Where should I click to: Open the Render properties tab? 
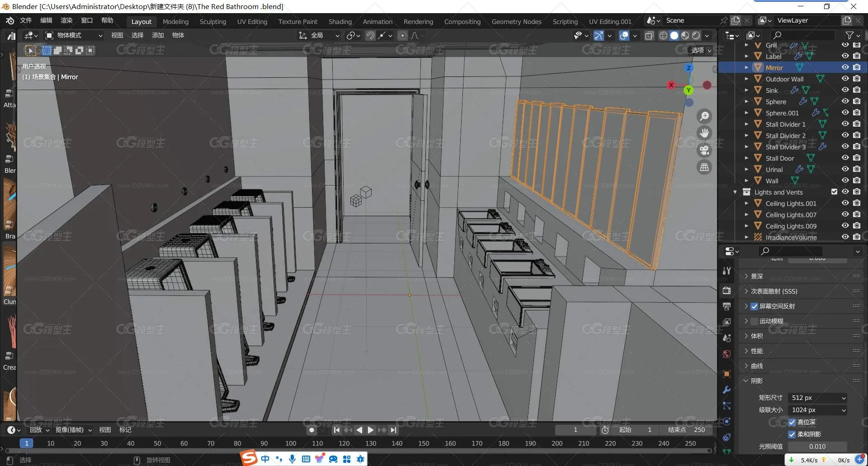726,290
